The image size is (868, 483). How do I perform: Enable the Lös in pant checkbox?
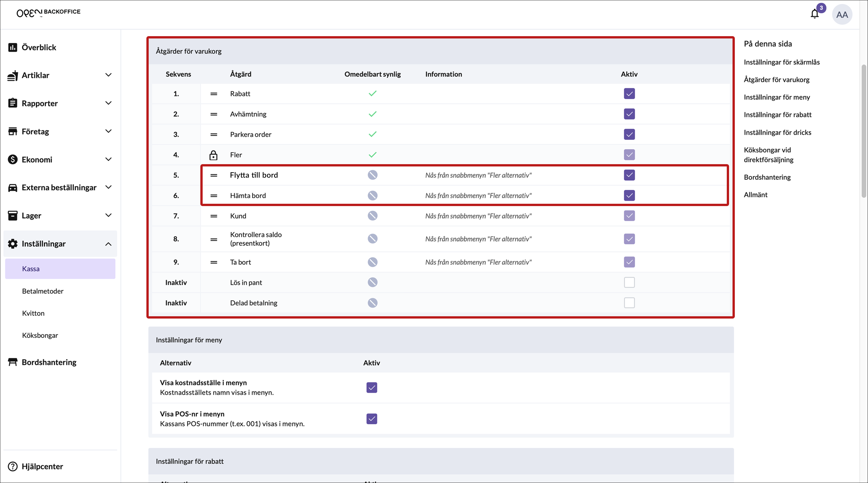[629, 282]
